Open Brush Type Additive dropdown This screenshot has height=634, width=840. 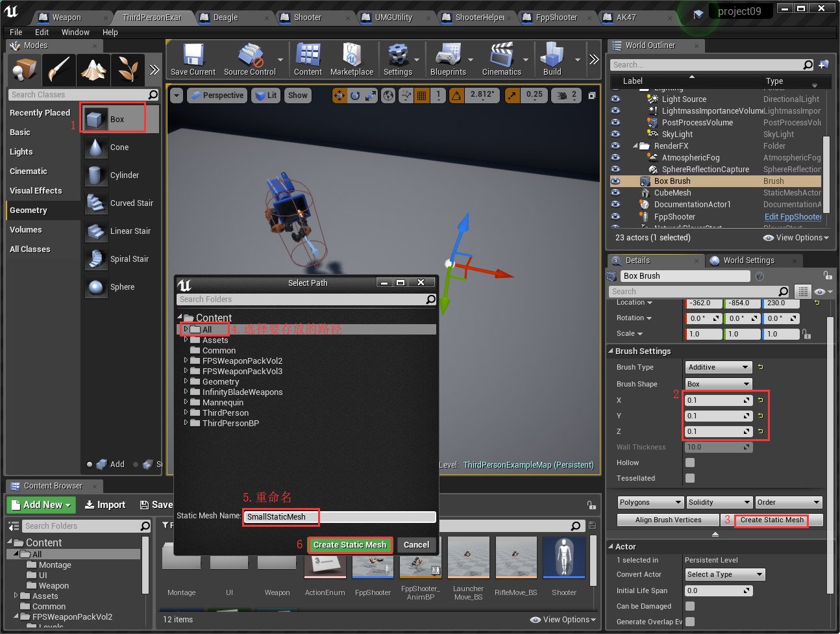(x=719, y=367)
